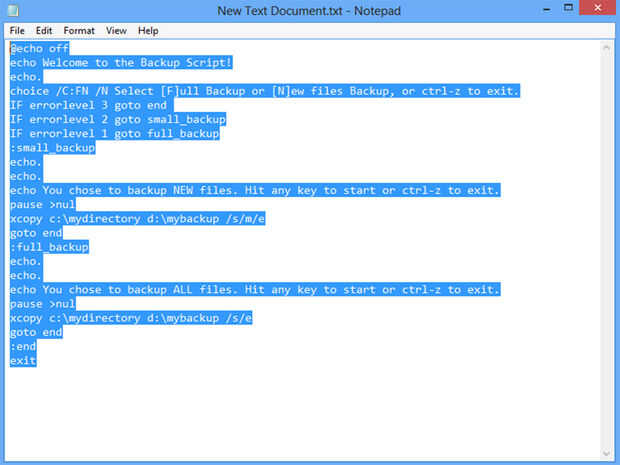Click the line "xcopy c:\mydirectory d:\mybackup /s/m/e"
Image resolution: width=620 pixels, height=465 pixels.
[x=138, y=219]
